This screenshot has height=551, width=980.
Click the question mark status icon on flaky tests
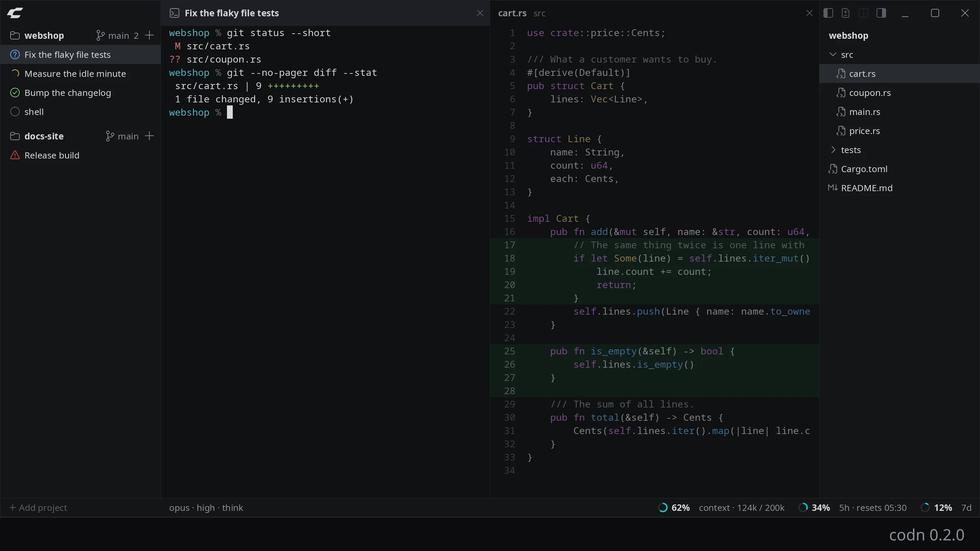[x=15, y=54]
